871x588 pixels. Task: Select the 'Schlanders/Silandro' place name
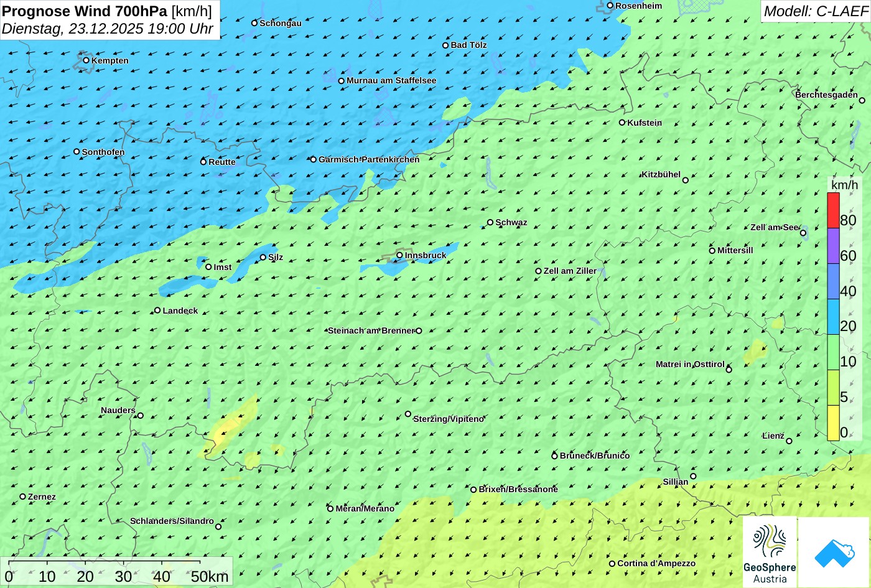172,521
